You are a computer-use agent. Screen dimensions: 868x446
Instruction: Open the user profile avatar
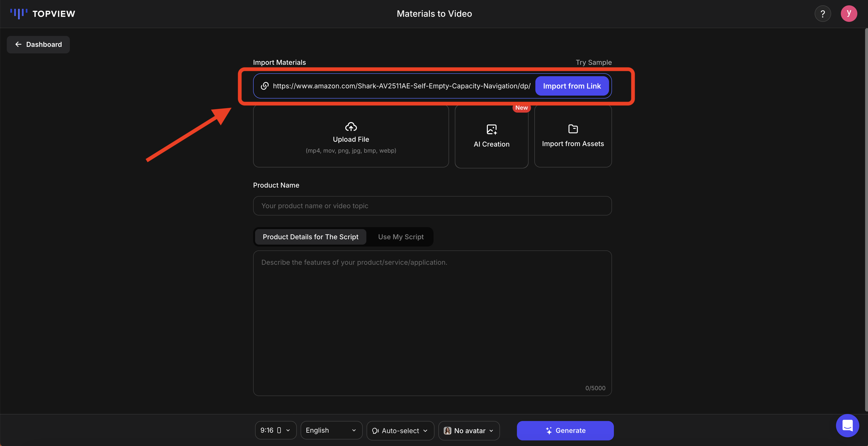pos(849,14)
